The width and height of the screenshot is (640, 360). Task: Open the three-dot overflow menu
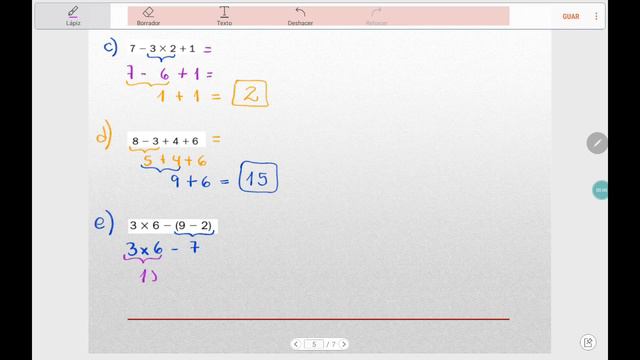[x=596, y=16]
